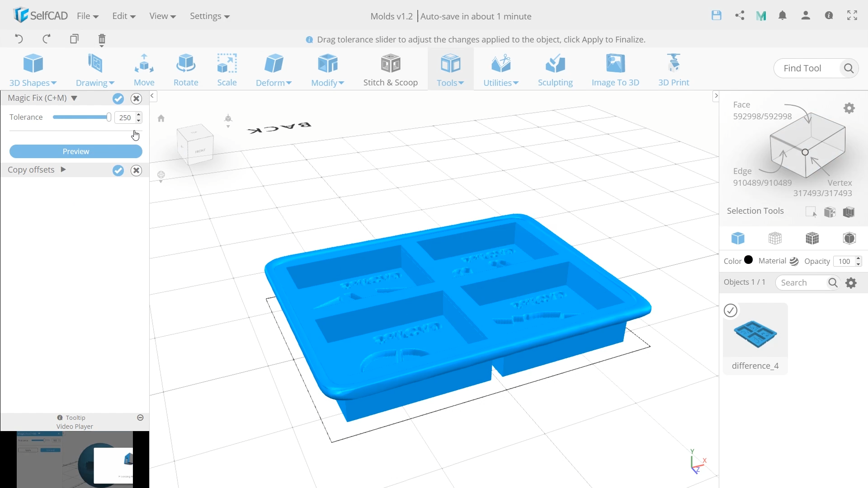This screenshot has height=488, width=868.
Task: Expand the Modify dropdown
Action: (x=327, y=83)
